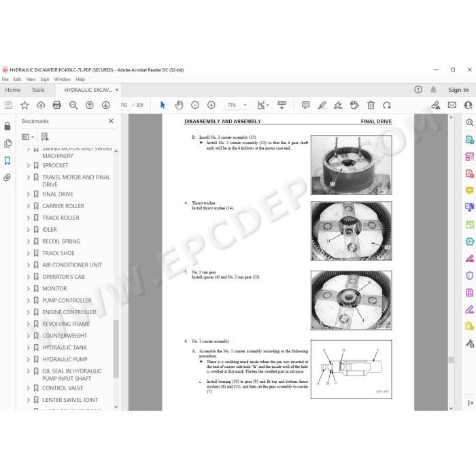Viewport: 476px width, 476px height.
Task: Click the page number input field
Action: click(x=124, y=105)
